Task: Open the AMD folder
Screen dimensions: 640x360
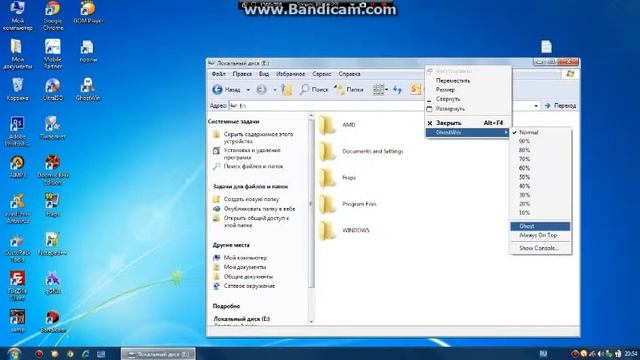Action: 337,125
